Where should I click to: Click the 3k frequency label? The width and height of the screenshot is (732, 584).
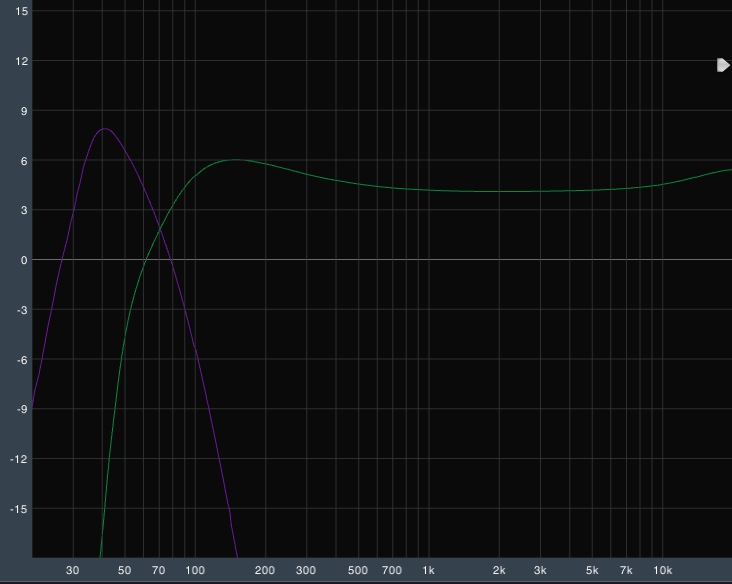(x=540, y=570)
